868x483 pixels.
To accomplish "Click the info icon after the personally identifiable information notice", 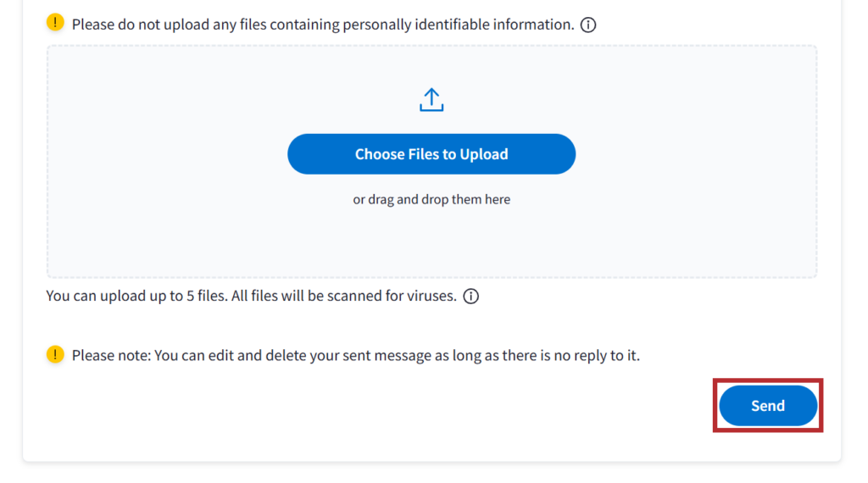I will (588, 25).
